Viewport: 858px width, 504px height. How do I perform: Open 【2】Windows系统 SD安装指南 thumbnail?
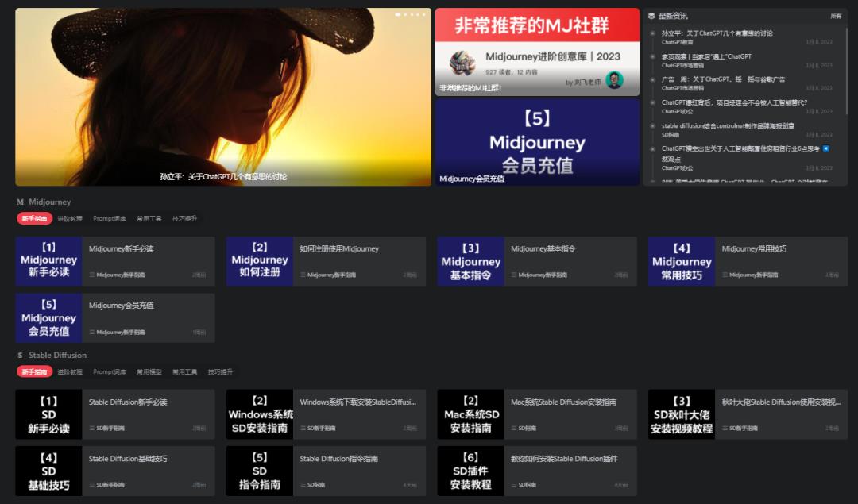[x=259, y=414]
